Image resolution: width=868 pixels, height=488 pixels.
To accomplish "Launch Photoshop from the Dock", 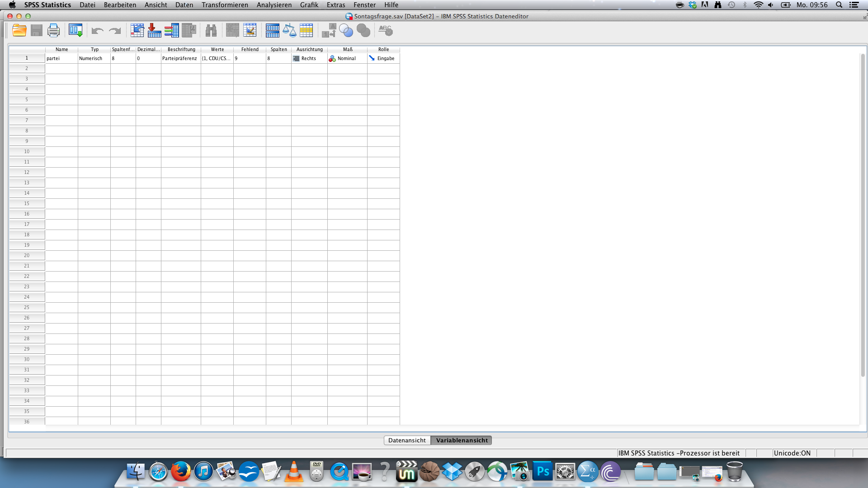I will tap(542, 472).
